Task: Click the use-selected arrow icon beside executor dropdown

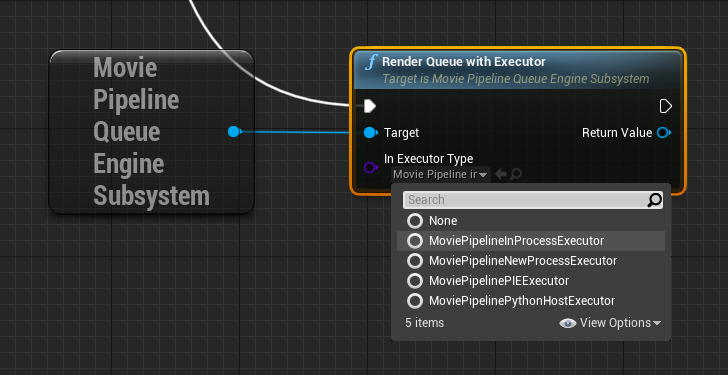Action: (500, 175)
